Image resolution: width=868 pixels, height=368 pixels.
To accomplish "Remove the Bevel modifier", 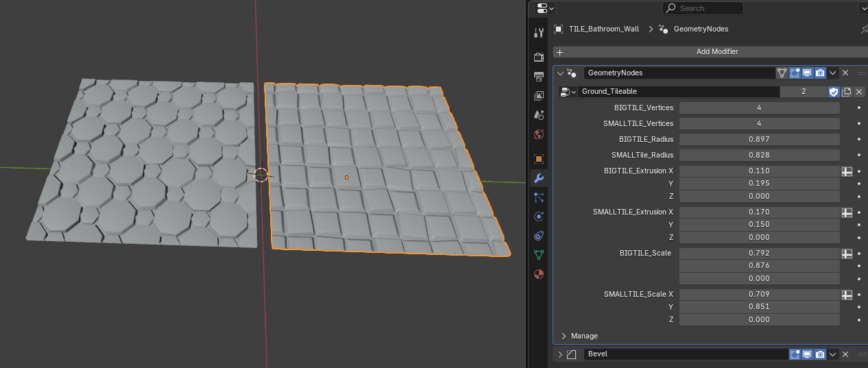I will [845, 354].
